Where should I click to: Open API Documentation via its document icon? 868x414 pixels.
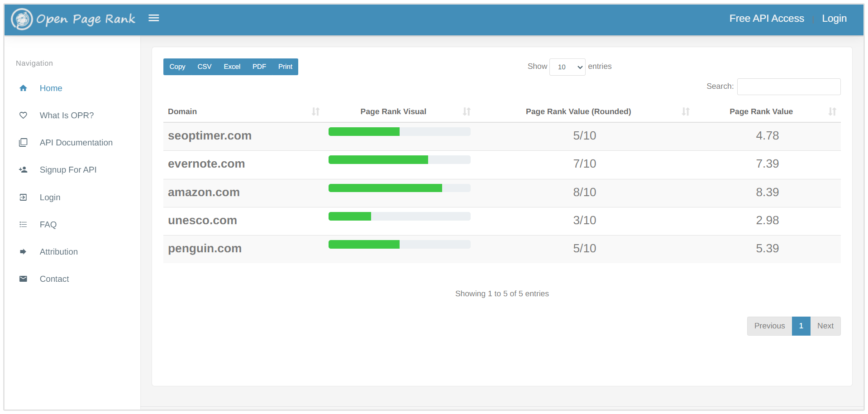(23, 142)
